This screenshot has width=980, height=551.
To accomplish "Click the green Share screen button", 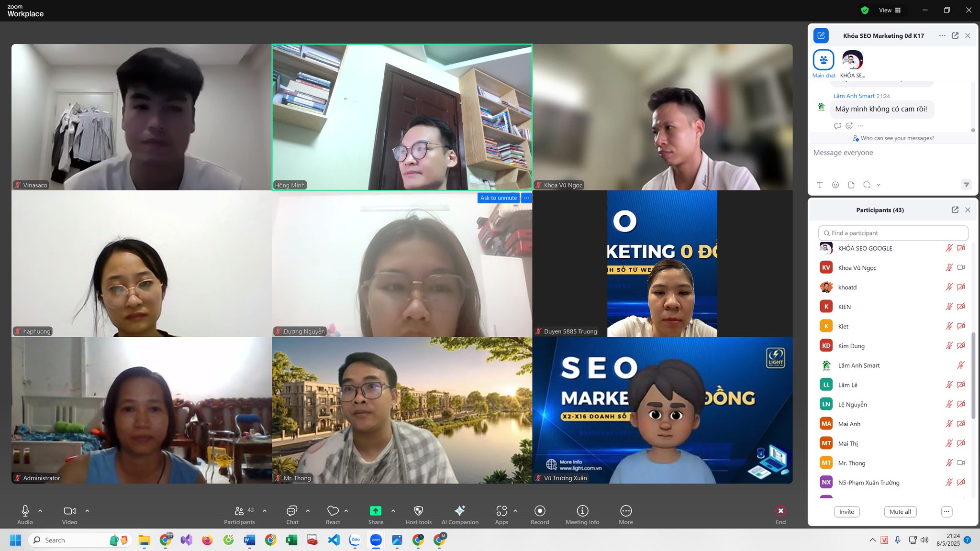I will click(376, 511).
